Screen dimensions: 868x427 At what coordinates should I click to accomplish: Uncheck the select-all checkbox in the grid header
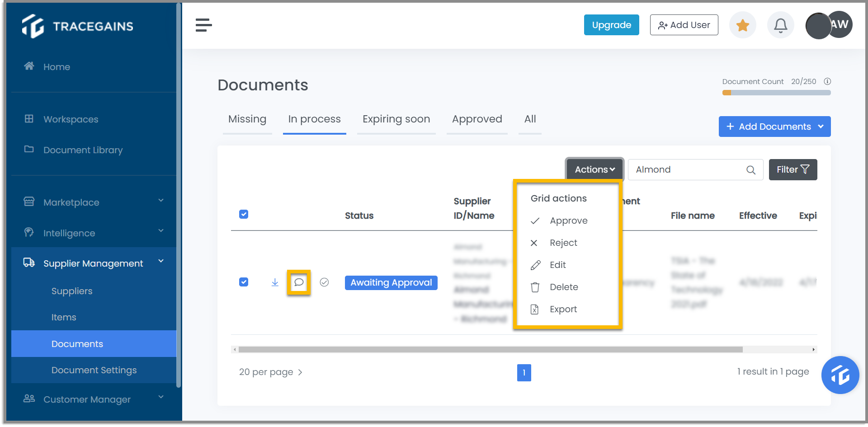[x=244, y=214]
